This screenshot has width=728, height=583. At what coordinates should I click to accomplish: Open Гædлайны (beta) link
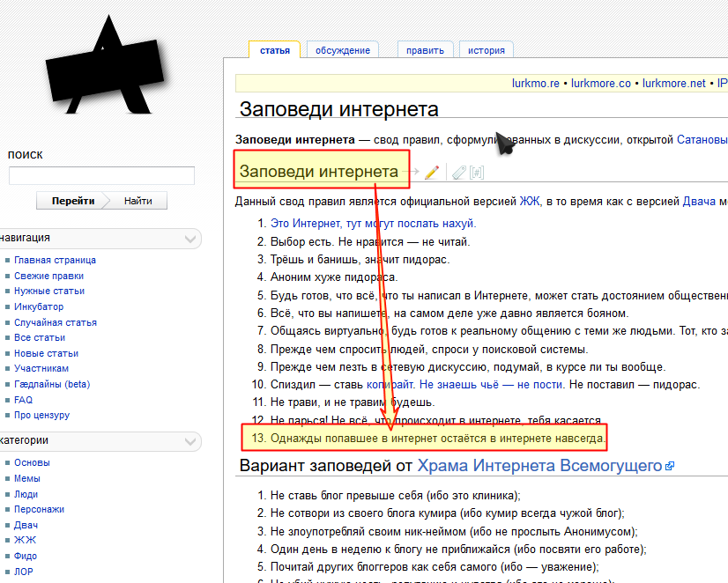52,384
